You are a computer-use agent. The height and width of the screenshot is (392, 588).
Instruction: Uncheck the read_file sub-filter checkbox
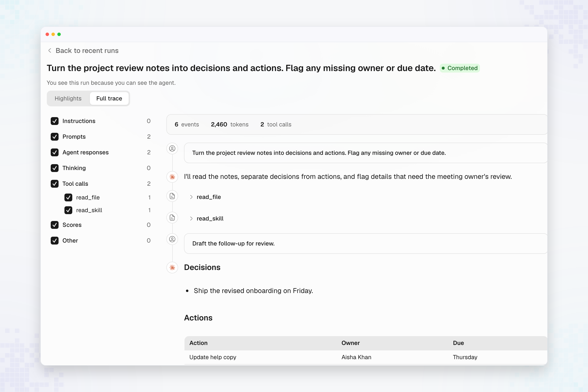(68, 197)
